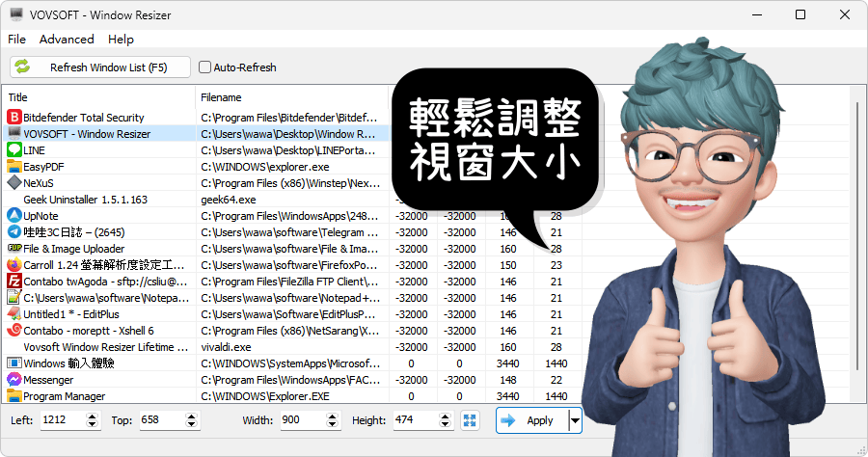Select the Messenger icon in list
Viewport: 868px width, 457px height.
(14, 380)
